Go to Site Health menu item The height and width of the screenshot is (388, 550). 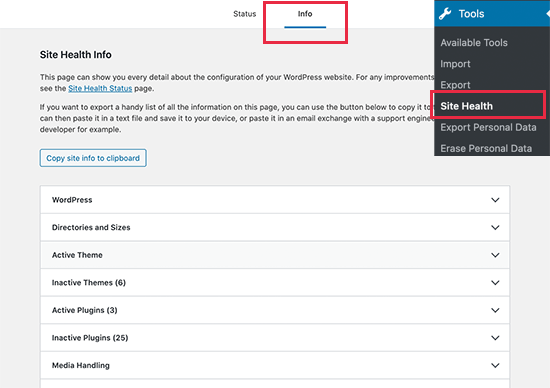click(x=467, y=106)
